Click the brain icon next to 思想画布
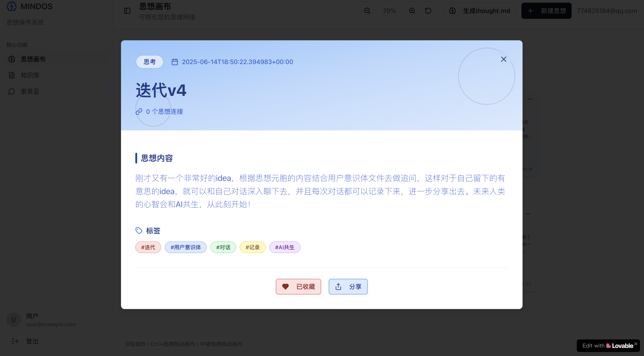Viewport: 644px width, 356px height. coord(12,59)
